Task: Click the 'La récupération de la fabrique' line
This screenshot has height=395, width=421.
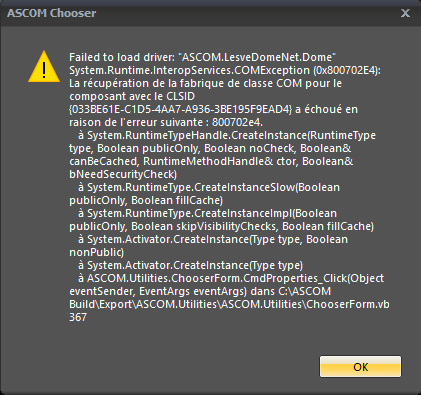Action: (x=206, y=83)
